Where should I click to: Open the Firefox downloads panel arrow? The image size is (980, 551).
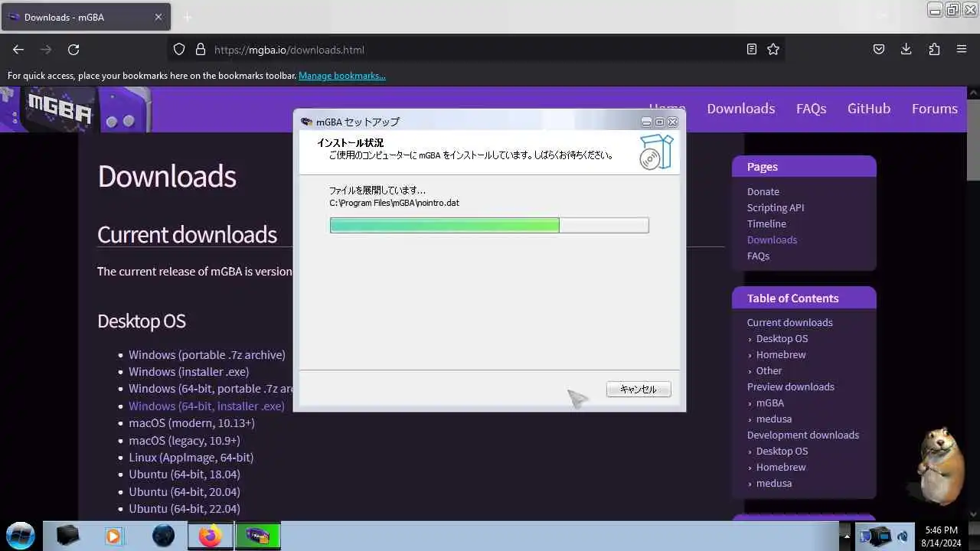906,49
